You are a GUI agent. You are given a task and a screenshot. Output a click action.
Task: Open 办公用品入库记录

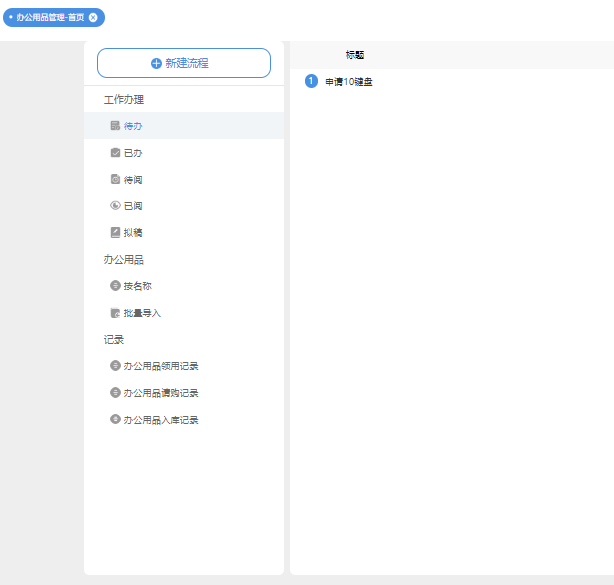(184, 420)
